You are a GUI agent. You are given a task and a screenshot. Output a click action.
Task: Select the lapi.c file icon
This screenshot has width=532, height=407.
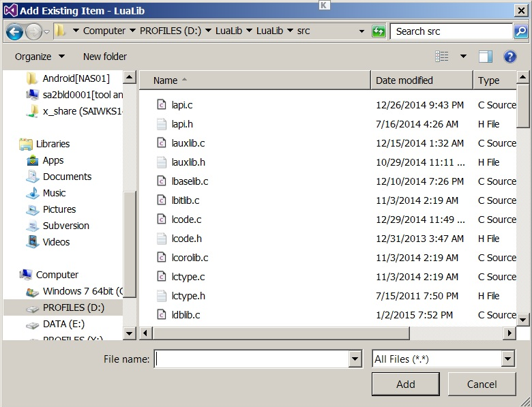[162, 105]
